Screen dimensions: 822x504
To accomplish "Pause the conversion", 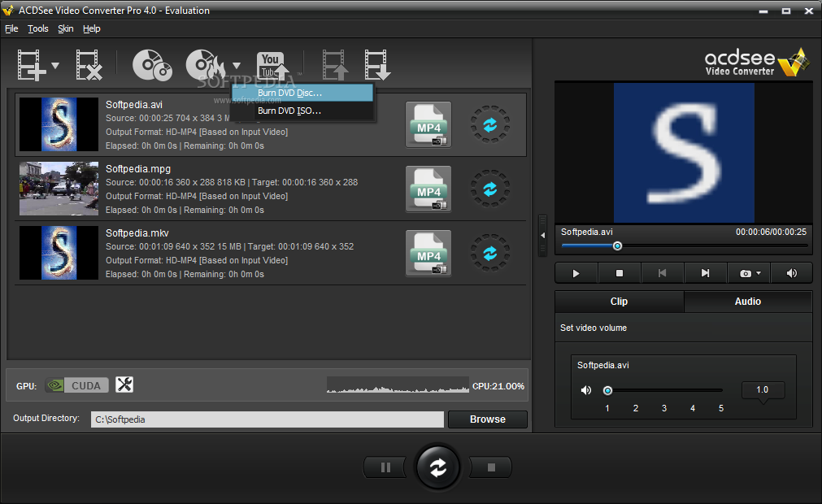I will pos(385,467).
